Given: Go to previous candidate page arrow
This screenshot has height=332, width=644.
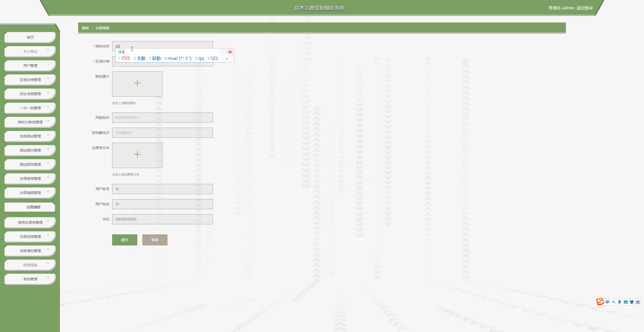Looking at the screenshot, I should pyautogui.click(x=223, y=59).
